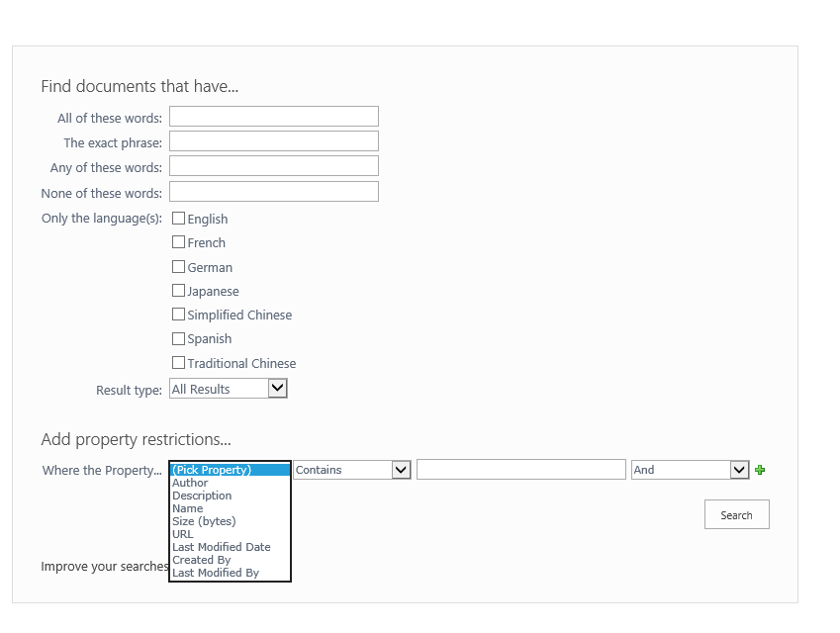Enable the Japanese language filter
840x633 pixels.
click(x=178, y=290)
